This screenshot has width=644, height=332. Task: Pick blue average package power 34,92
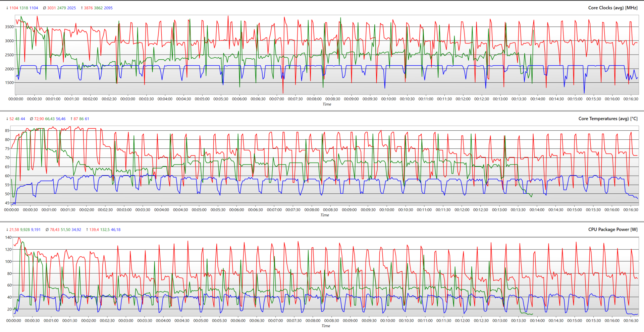[x=76, y=230]
